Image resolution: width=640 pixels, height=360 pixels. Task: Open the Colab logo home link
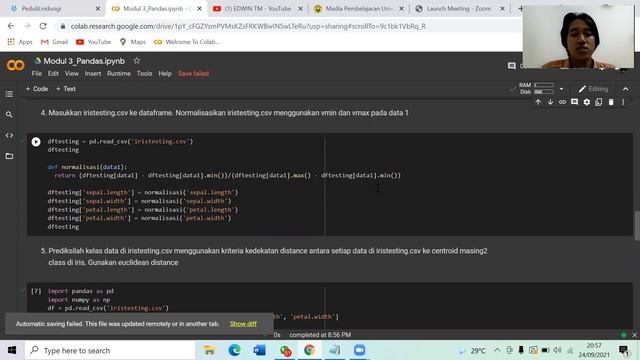click(16, 65)
